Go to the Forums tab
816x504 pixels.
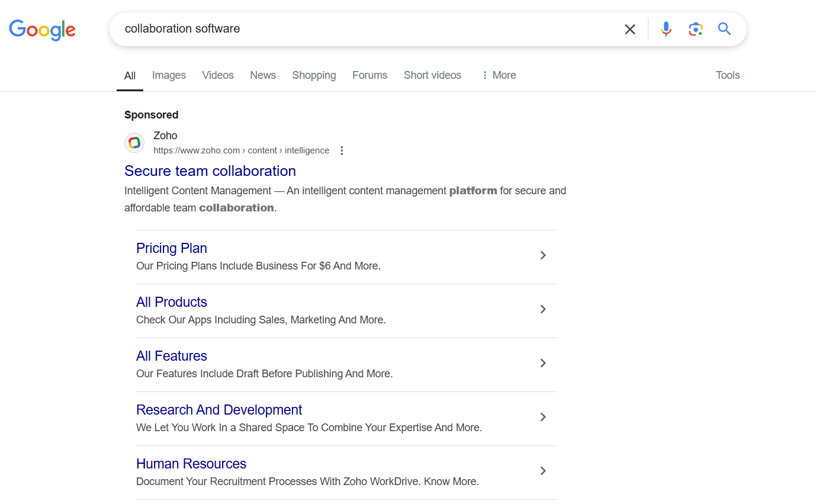click(x=370, y=75)
